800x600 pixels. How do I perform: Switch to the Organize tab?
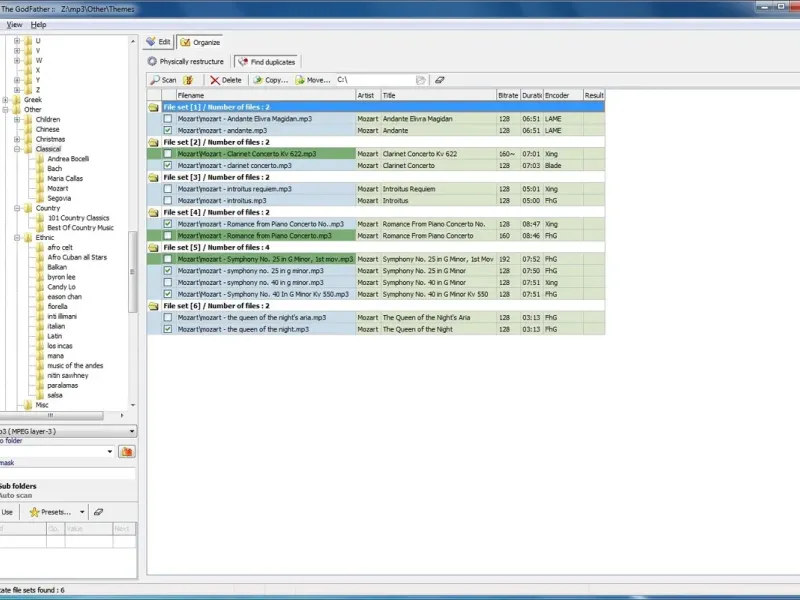[201, 42]
